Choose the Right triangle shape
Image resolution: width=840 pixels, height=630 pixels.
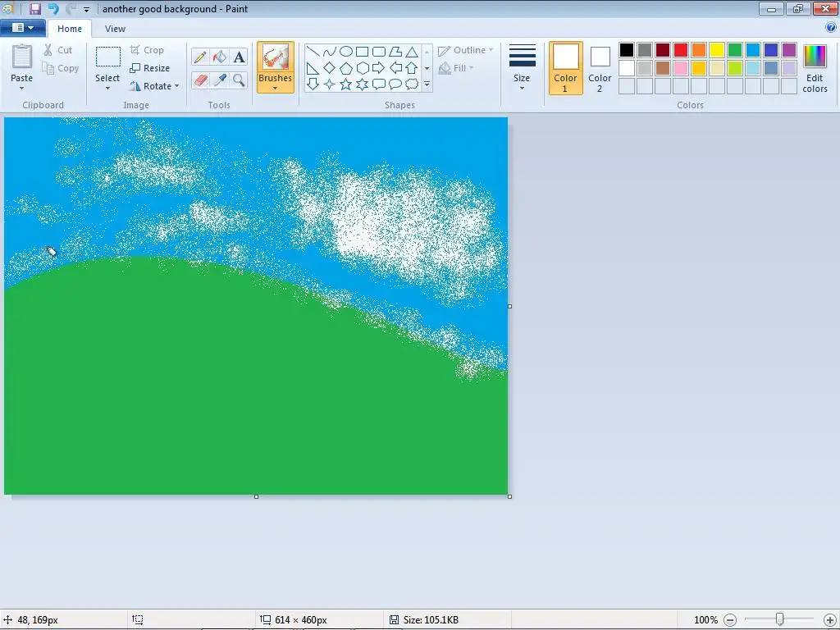tap(313, 68)
